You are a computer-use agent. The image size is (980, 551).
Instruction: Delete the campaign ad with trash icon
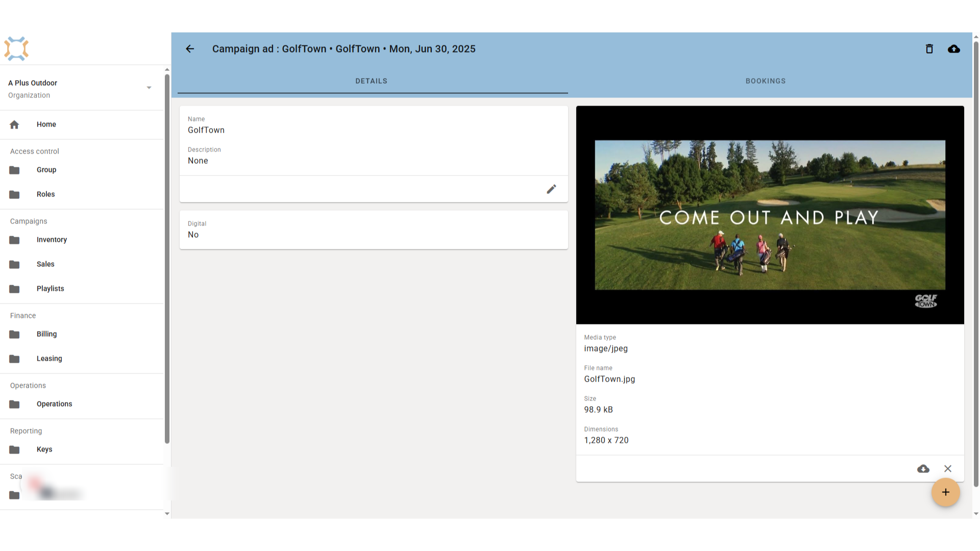[929, 49]
